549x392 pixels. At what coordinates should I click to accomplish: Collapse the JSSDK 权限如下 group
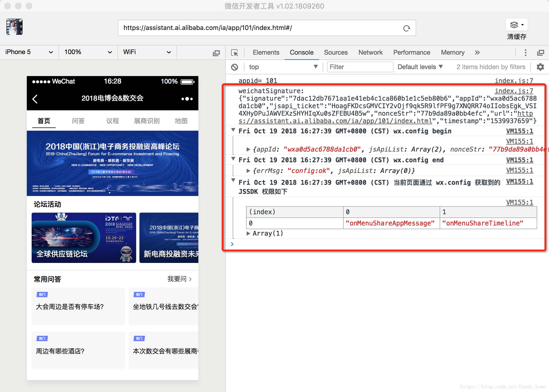233,180
